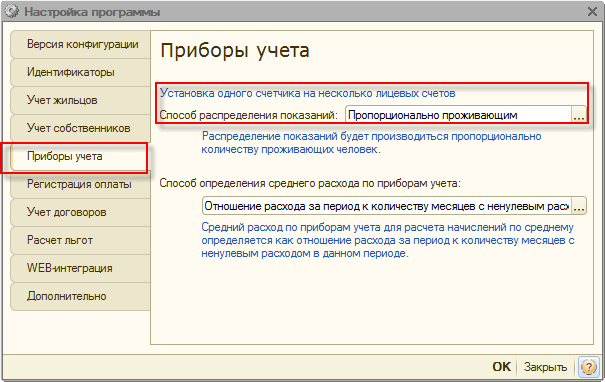Switch to the Расчет льгот tab
Viewport: 605px width, 382px height.
(x=80, y=240)
